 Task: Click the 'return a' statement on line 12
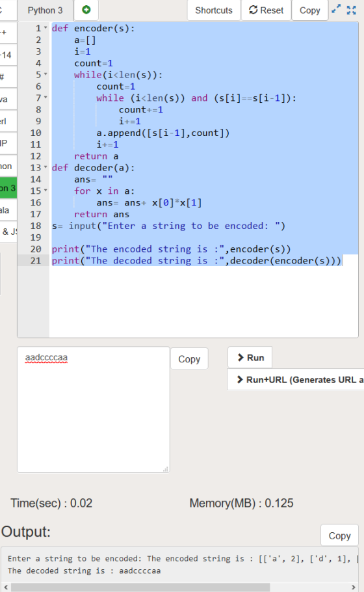point(96,156)
